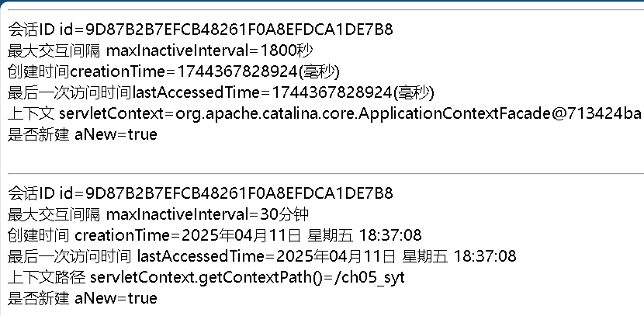
Task: Click the horizontal divider between the two blocks
Action: [322, 172]
